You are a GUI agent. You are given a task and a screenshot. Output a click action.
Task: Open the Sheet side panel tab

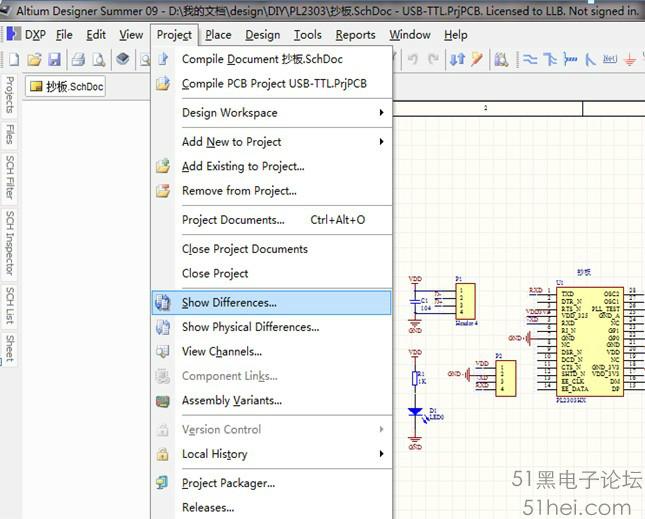click(x=9, y=348)
